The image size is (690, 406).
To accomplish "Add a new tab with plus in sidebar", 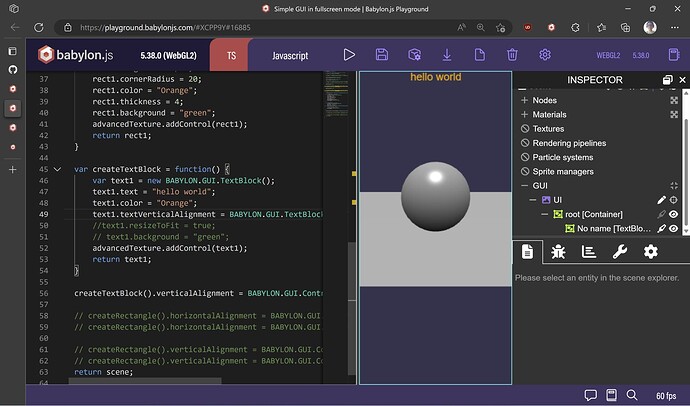I will coord(13,169).
